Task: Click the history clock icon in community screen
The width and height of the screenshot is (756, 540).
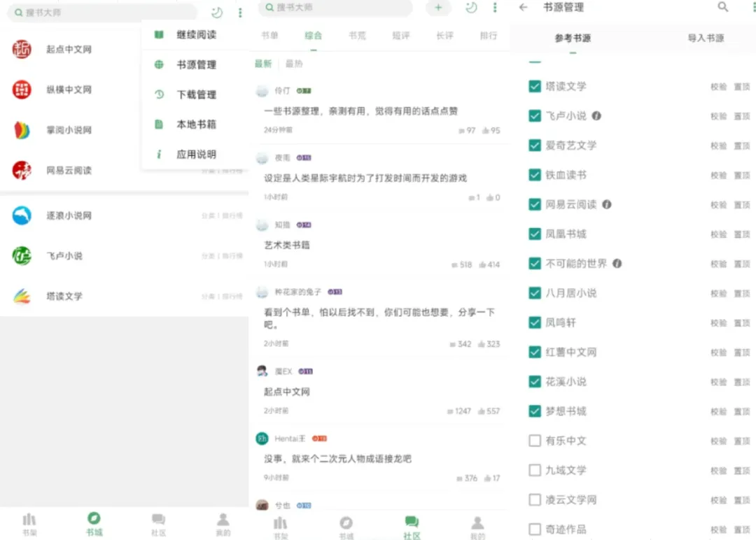Action: coord(471,7)
